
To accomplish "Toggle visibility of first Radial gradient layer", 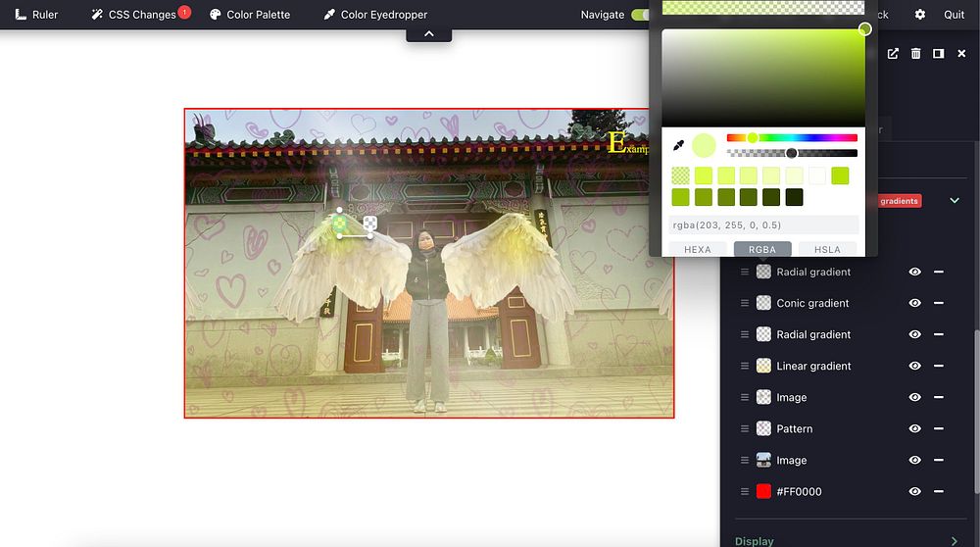I will (x=915, y=272).
